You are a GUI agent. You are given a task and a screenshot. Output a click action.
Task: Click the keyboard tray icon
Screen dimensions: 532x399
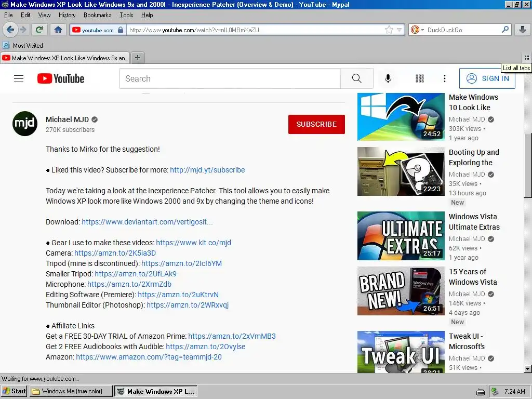pos(481,392)
